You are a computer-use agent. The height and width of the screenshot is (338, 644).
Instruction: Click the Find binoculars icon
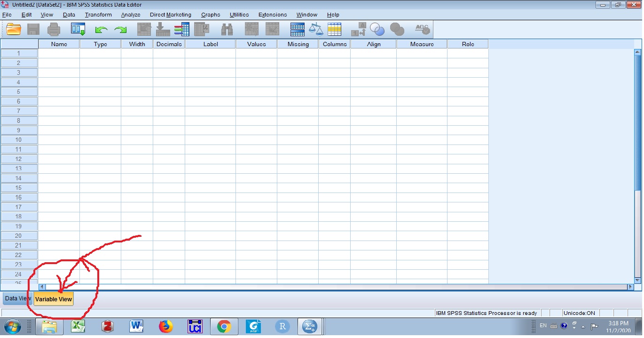pos(227,29)
